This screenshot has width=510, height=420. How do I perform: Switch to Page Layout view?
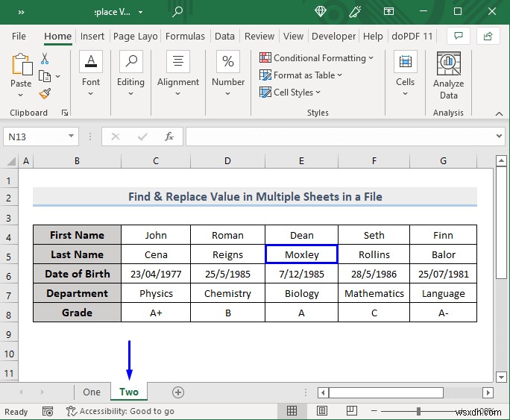tap(322, 411)
